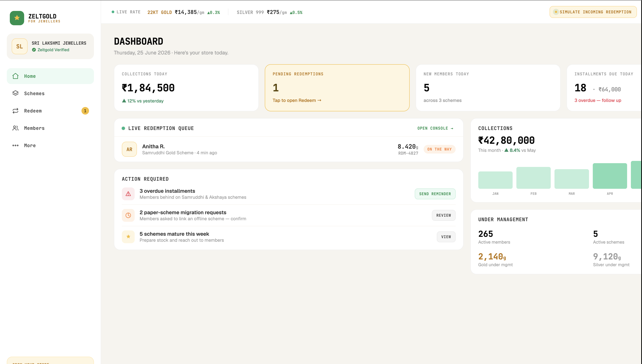Click the Zeltgold star logo icon
This screenshot has height=364, width=642.
tap(17, 18)
